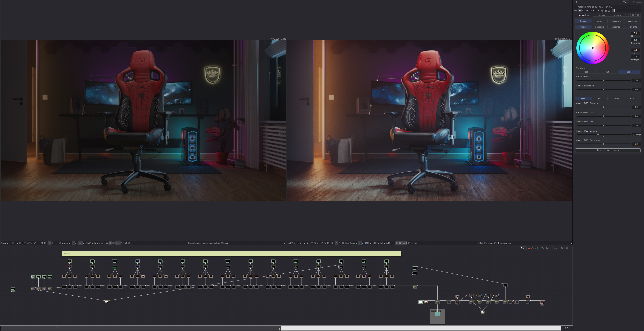The width and height of the screenshot is (644, 331).
Task: Toggle the LUT button in left viewer
Action: pos(80,243)
